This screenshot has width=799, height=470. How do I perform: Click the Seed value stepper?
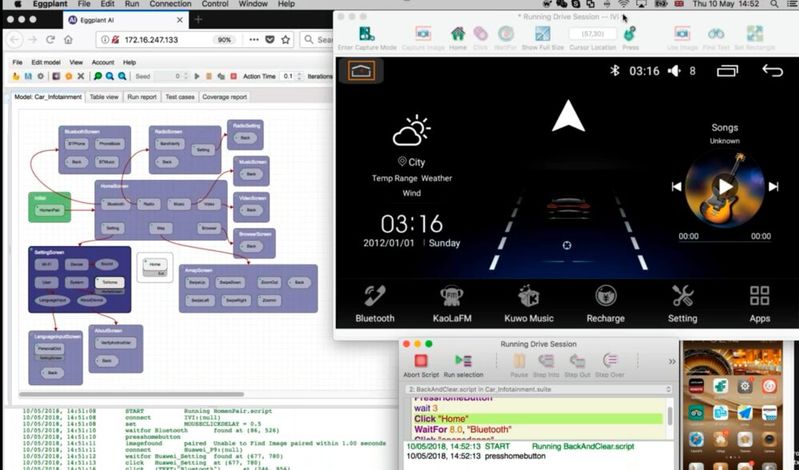click(184, 76)
